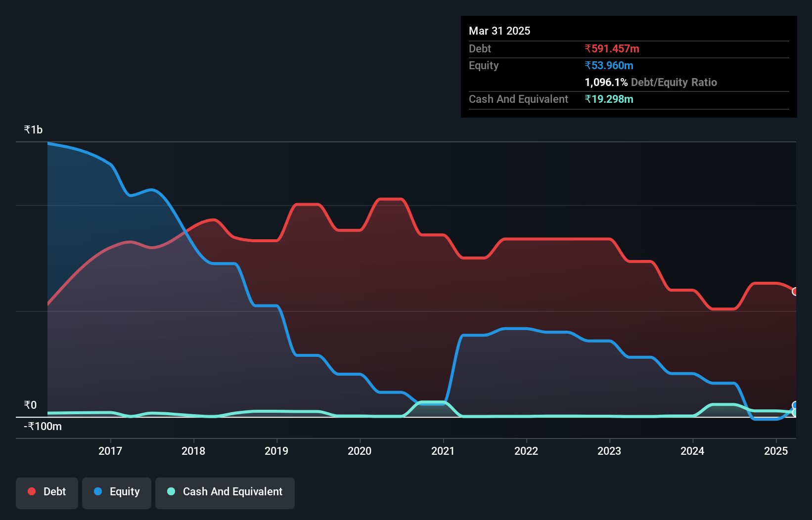Toggle the Equity series legend button

117,493
